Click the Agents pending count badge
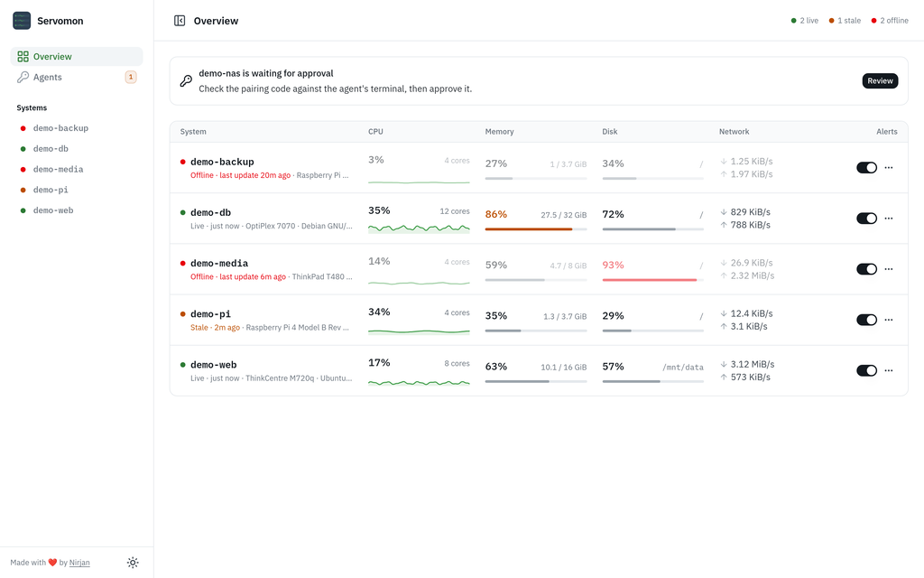Image resolution: width=924 pixels, height=578 pixels. pyautogui.click(x=131, y=77)
